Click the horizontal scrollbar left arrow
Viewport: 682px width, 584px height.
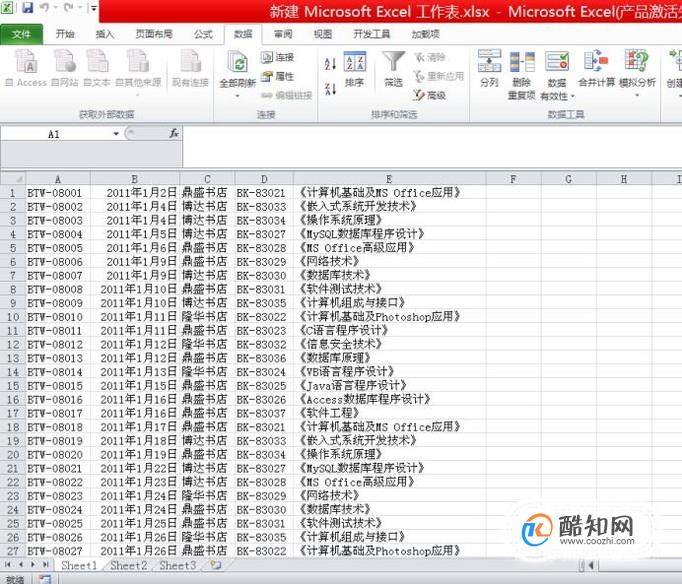click(591, 565)
